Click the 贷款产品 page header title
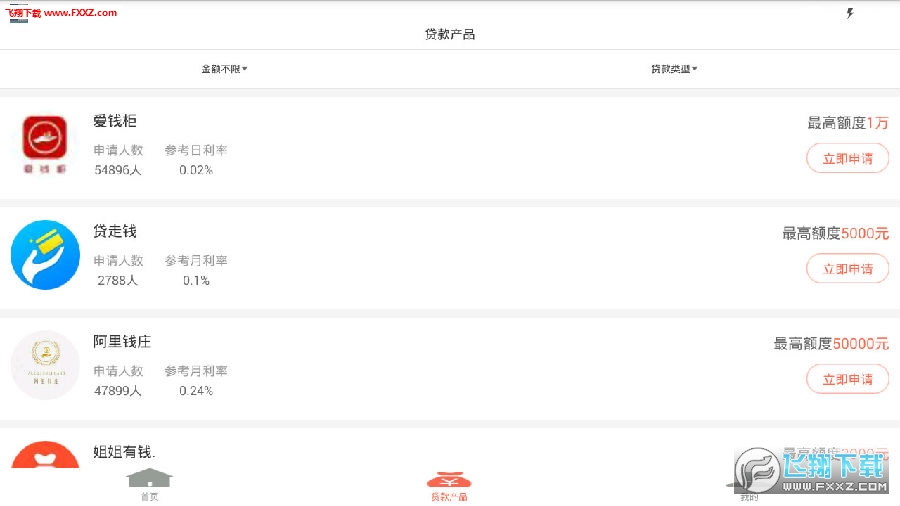This screenshot has width=900, height=506. pos(450,34)
